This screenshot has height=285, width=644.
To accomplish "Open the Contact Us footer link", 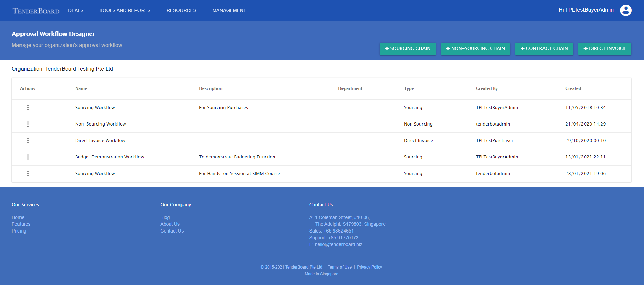I will tap(172, 231).
